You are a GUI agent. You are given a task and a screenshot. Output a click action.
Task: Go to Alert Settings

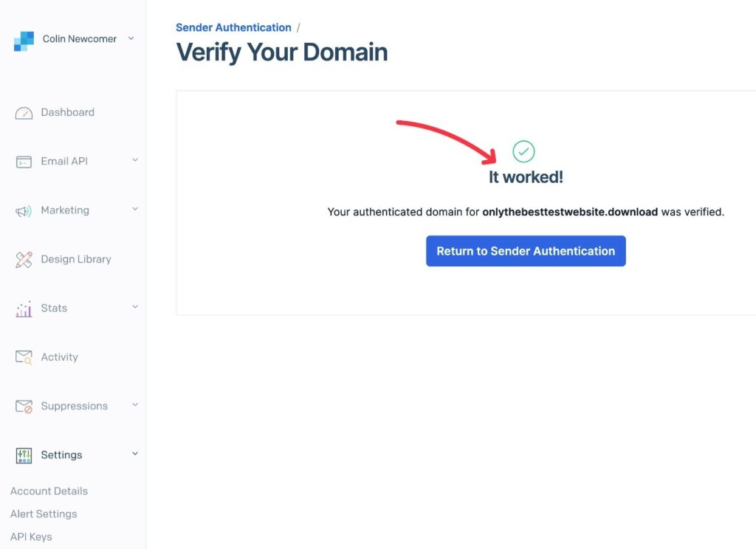(x=44, y=514)
